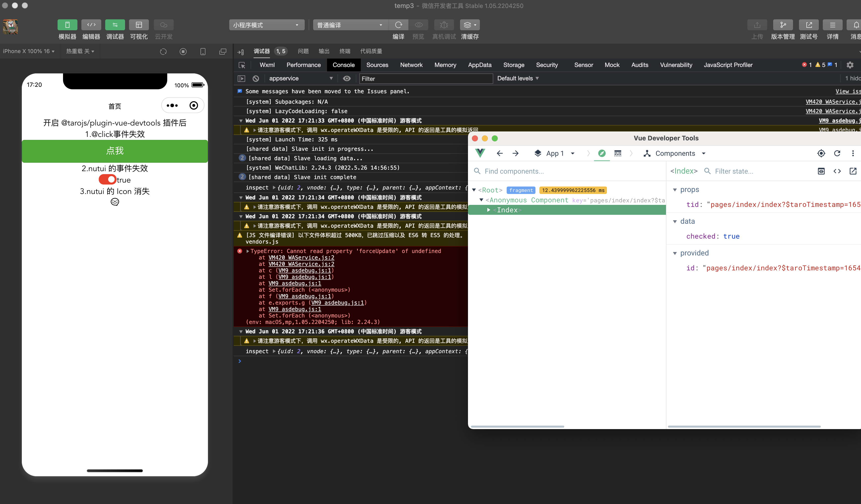Clear the console log
The image size is (861, 504).
(256, 79)
